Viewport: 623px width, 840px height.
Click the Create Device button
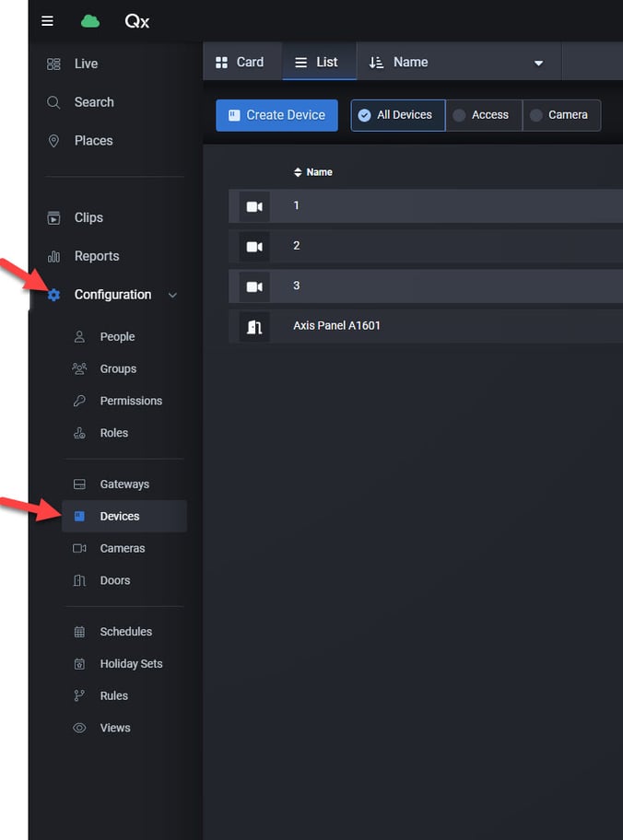click(276, 115)
